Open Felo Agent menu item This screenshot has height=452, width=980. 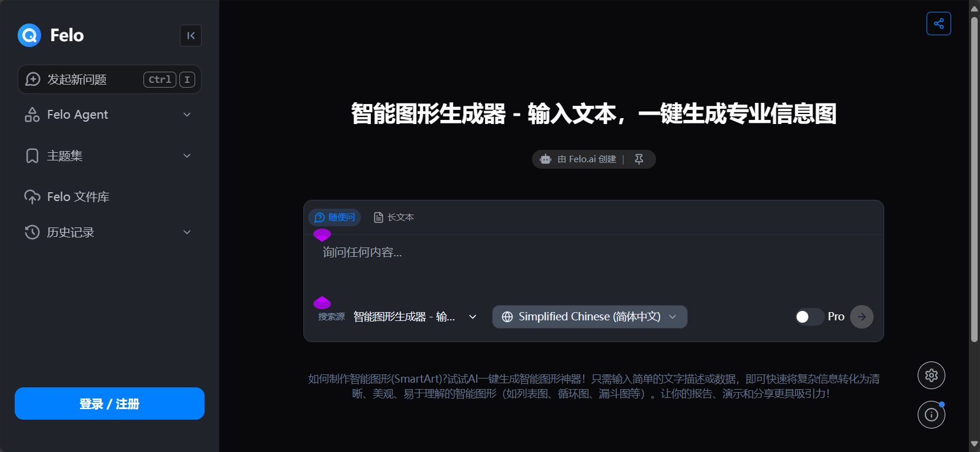pyautogui.click(x=109, y=115)
